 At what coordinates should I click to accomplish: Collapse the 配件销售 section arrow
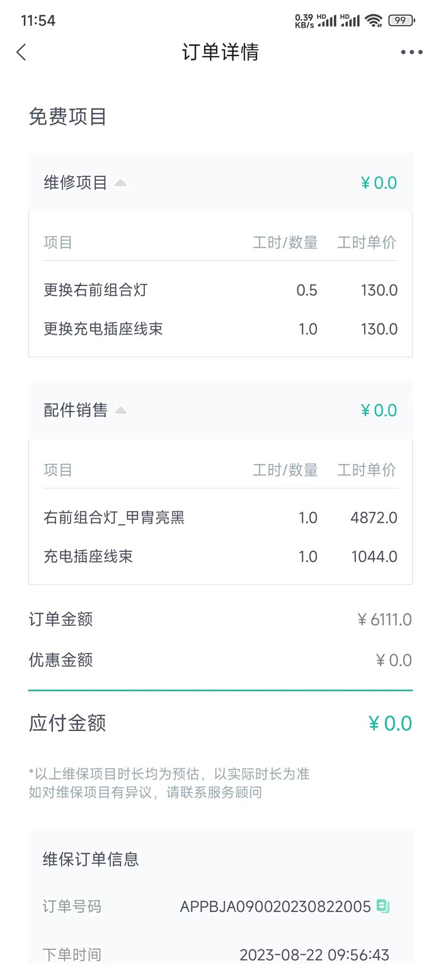click(x=120, y=411)
